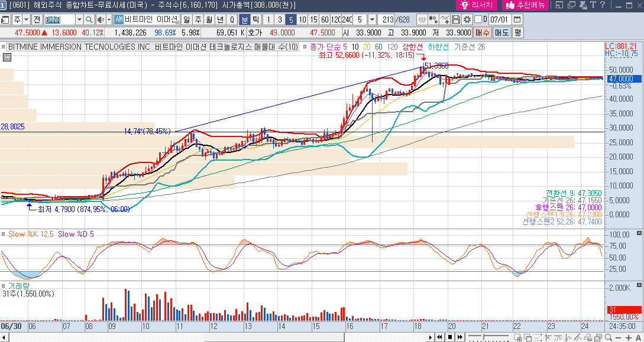Click the speaker sound alert icon

(100, 19)
